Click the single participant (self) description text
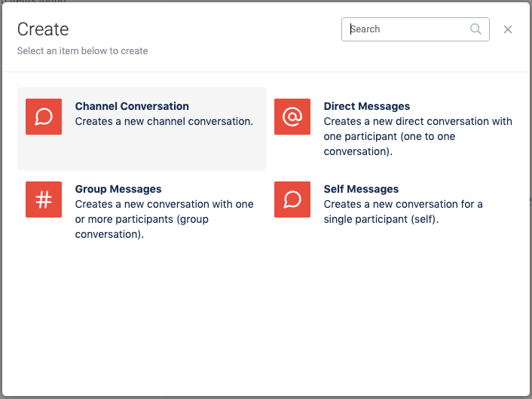The width and height of the screenshot is (532, 399). coord(403,212)
